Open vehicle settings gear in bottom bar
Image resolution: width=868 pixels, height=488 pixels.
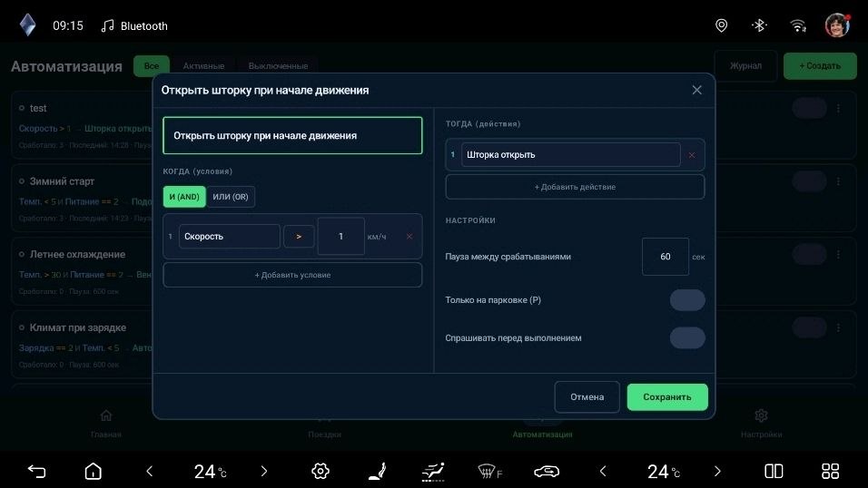coord(320,471)
